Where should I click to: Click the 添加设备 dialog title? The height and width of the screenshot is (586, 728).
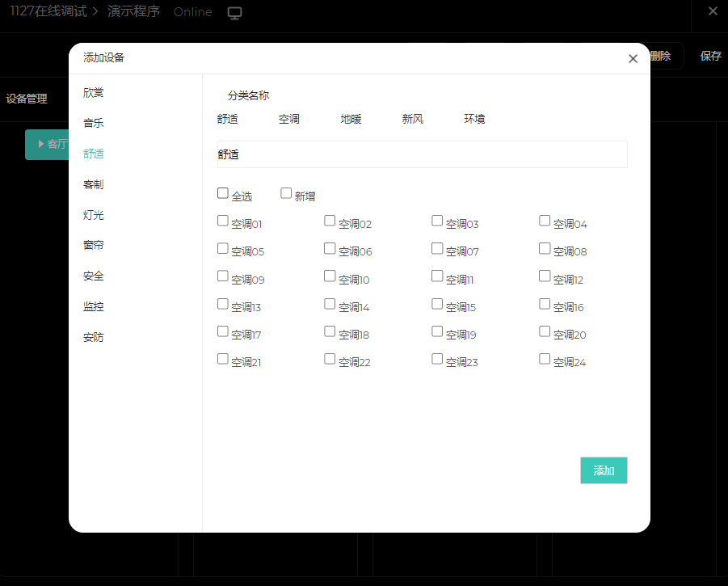tap(104, 57)
